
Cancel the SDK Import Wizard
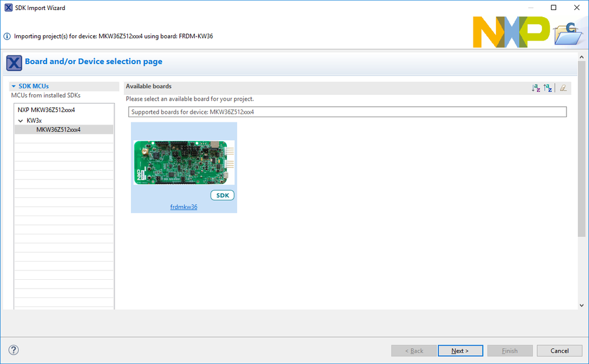[560, 350]
